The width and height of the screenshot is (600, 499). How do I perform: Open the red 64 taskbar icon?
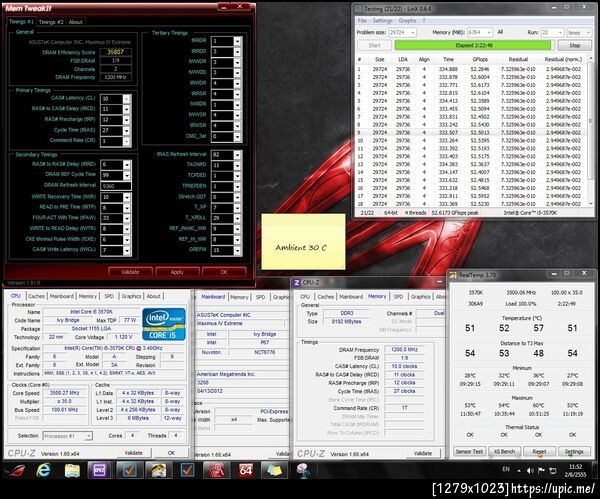tap(245, 470)
